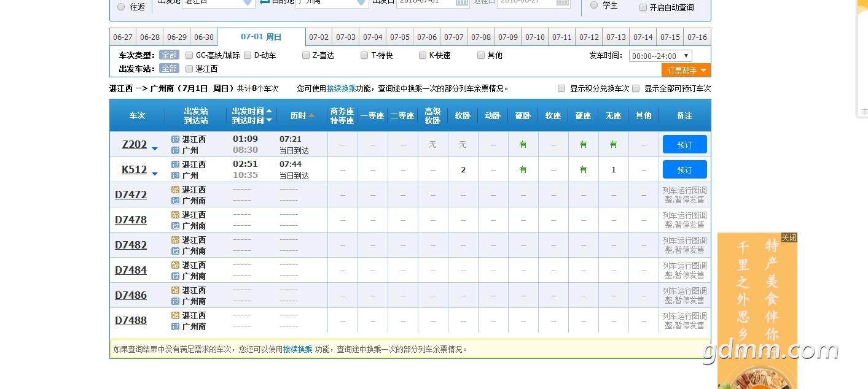Book train K512 with 预订 button
This screenshot has height=389, width=868.
click(684, 169)
